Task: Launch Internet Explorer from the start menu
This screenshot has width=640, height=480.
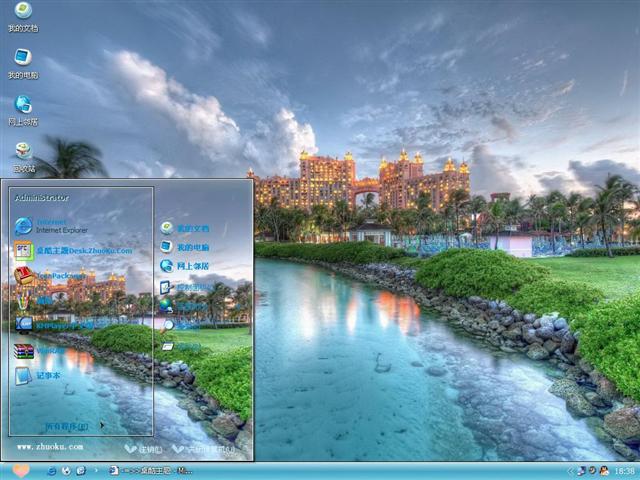Action: [51, 226]
